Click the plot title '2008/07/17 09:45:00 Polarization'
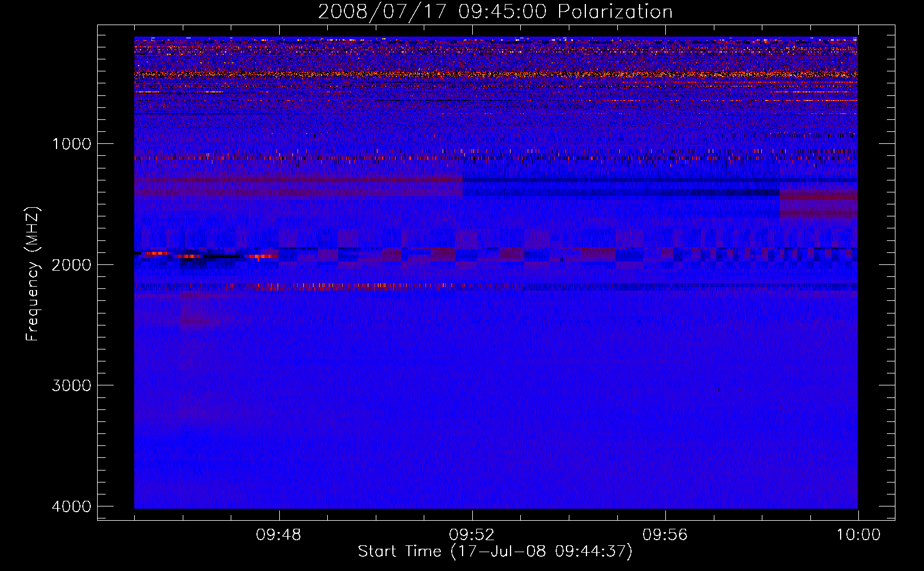 click(495, 12)
